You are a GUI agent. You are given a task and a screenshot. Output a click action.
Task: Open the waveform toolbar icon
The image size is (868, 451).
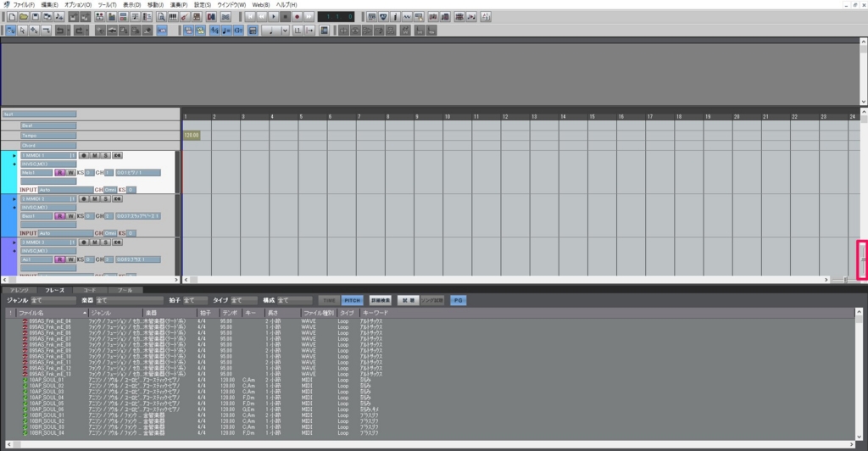[x=407, y=17]
